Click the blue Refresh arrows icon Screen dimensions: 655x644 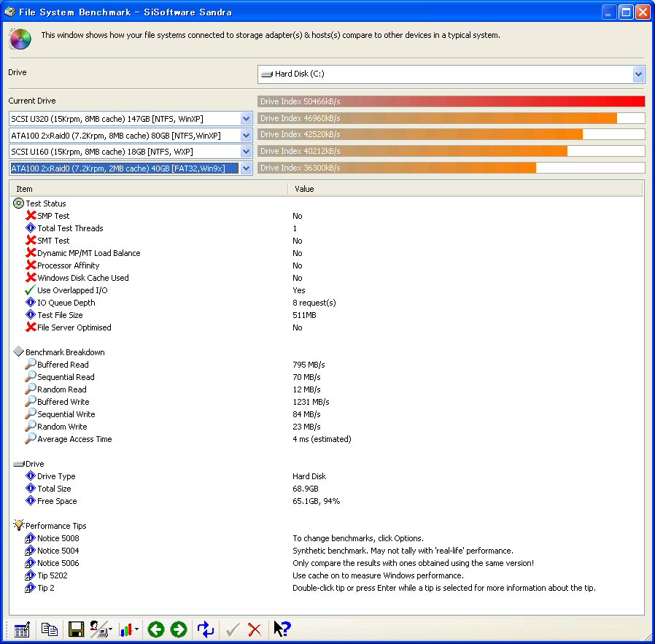(206, 629)
